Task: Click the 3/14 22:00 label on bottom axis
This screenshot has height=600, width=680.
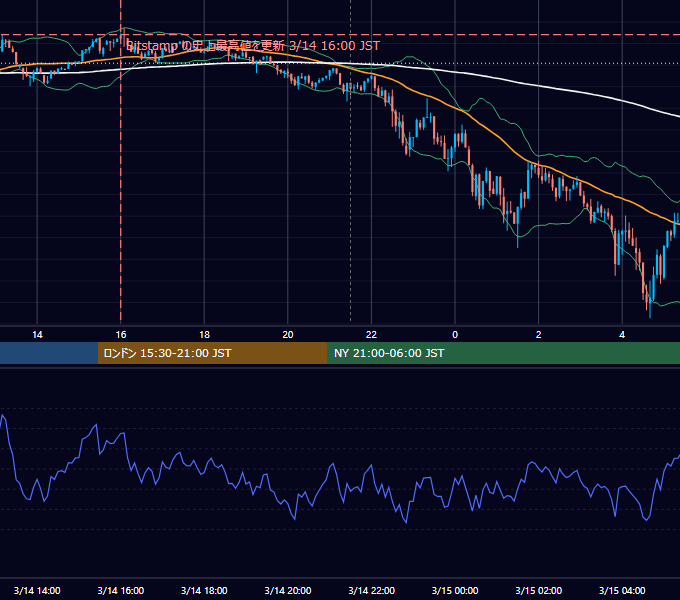Action: point(372,590)
